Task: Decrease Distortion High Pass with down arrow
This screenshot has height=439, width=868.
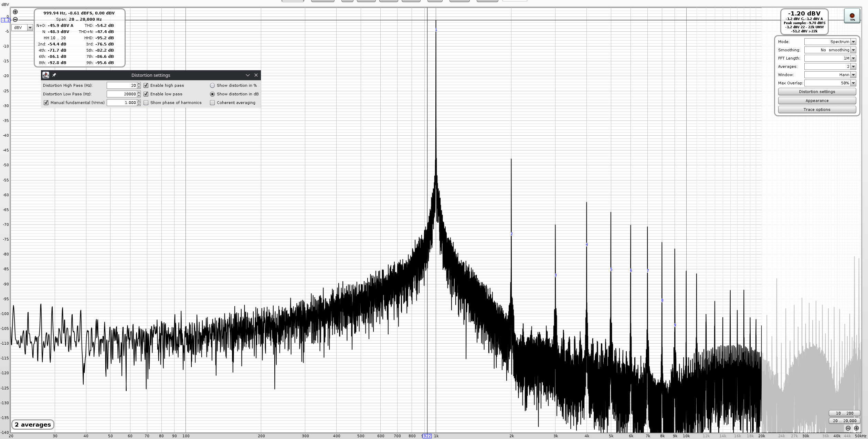Action: (139, 87)
